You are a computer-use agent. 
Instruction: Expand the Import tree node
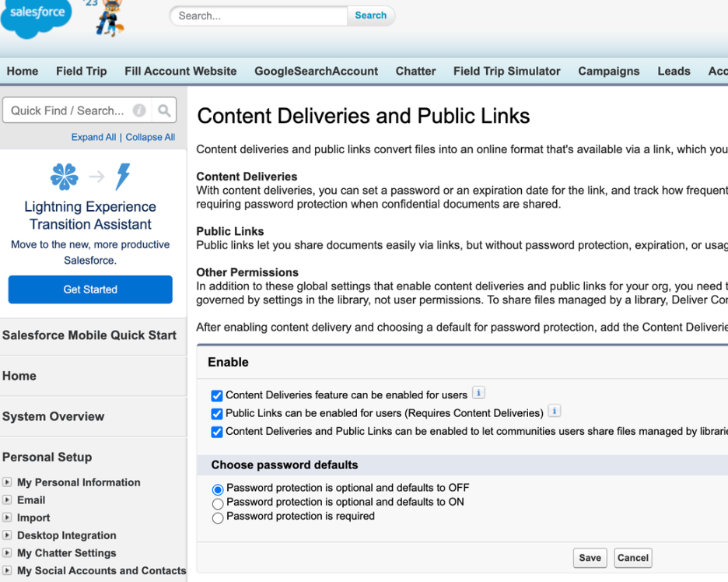tap(7, 517)
